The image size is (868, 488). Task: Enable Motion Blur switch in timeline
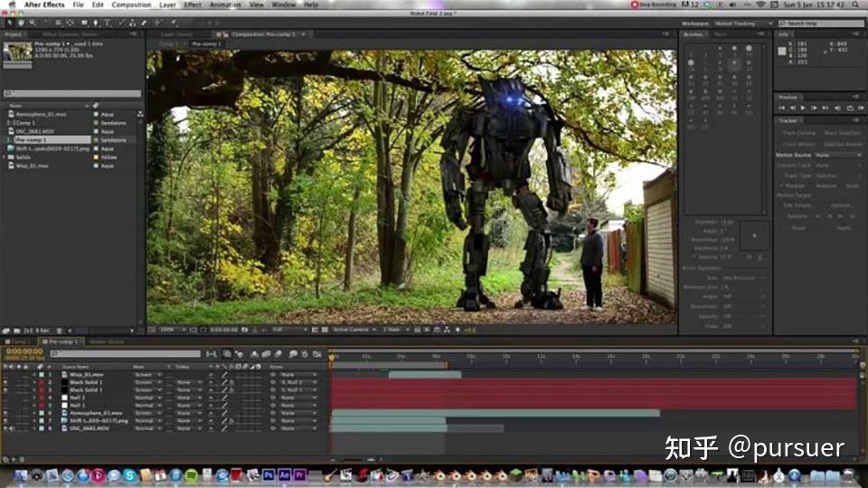pos(278,353)
